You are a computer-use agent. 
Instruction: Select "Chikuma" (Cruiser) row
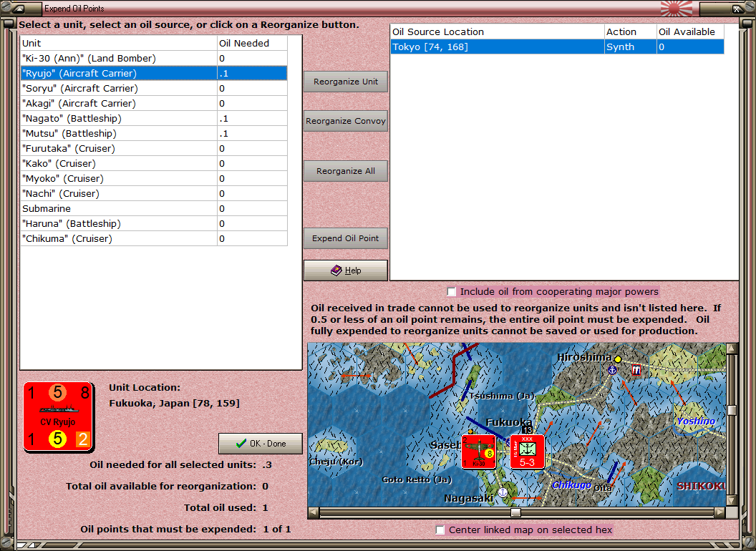[154, 238]
